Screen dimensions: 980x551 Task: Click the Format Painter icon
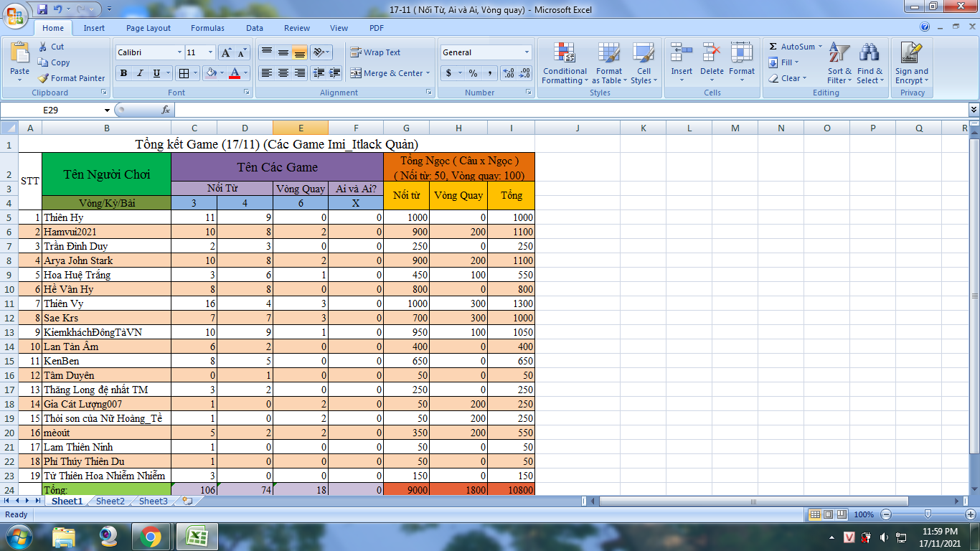pos(44,78)
